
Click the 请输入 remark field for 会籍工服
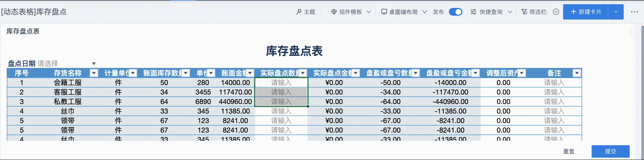(554, 83)
